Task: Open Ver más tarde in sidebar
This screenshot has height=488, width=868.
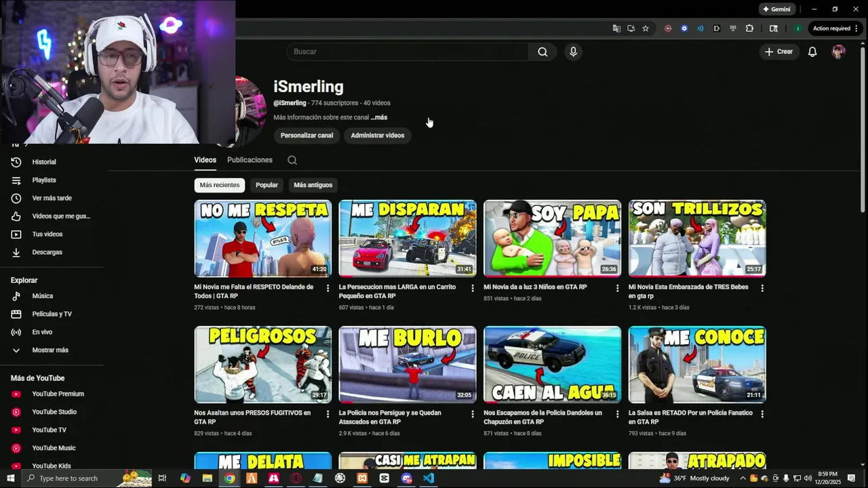Action: 52,198
